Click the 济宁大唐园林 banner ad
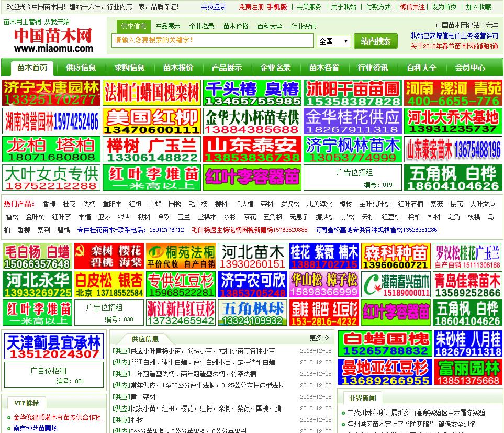The height and width of the screenshot is (433, 504). point(51,93)
